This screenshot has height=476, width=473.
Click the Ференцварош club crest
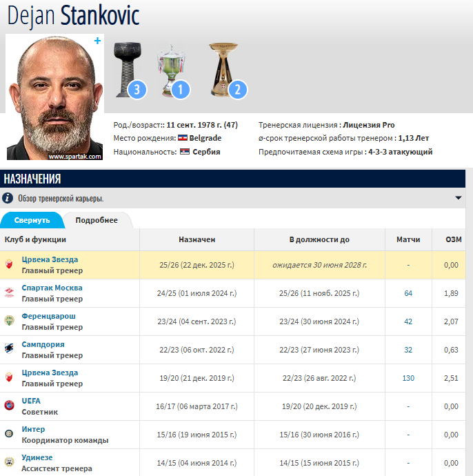click(x=9, y=321)
